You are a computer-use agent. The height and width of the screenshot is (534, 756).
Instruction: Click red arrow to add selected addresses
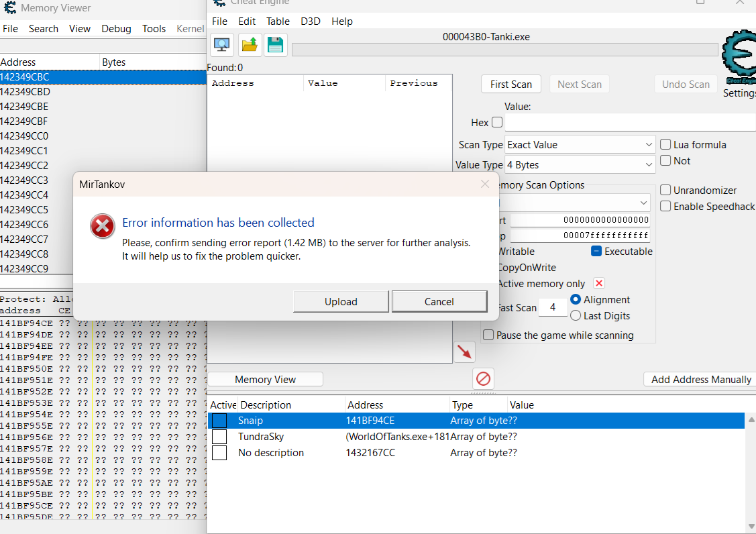click(x=464, y=352)
